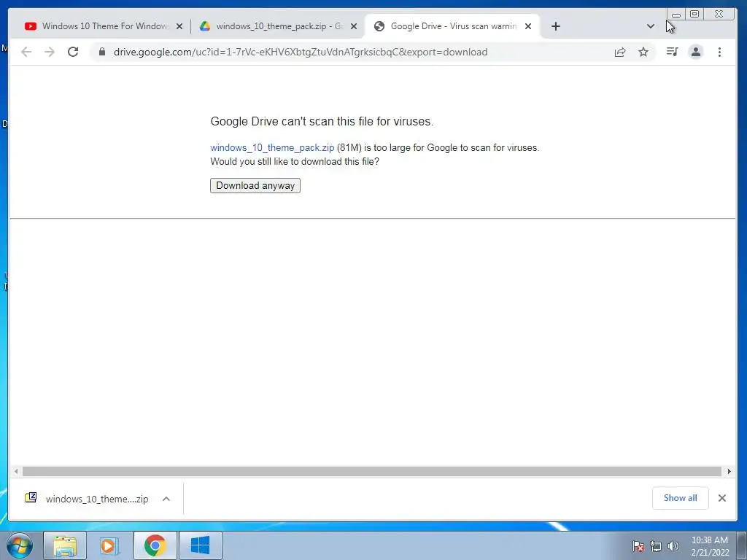Open the Windows Start menu

coord(20,545)
